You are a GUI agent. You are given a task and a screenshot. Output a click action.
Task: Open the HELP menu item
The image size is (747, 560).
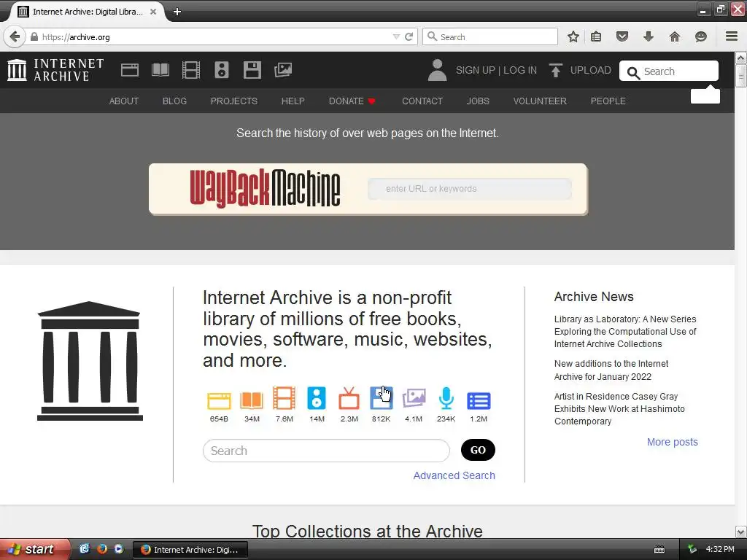293,101
